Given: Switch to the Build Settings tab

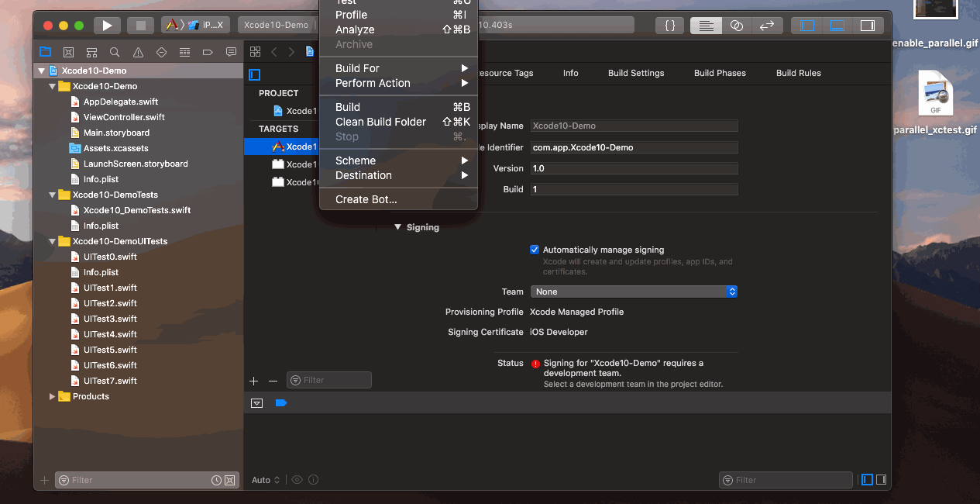Looking at the screenshot, I should click(x=636, y=73).
